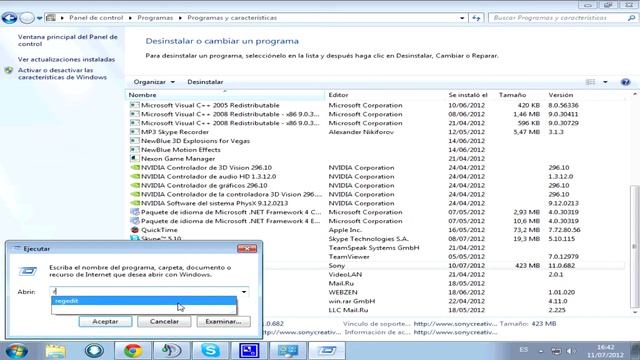This screenshot has width=640, height=360.
Task: Select Programas y características breadcrumb
Action: coord(232,18)
